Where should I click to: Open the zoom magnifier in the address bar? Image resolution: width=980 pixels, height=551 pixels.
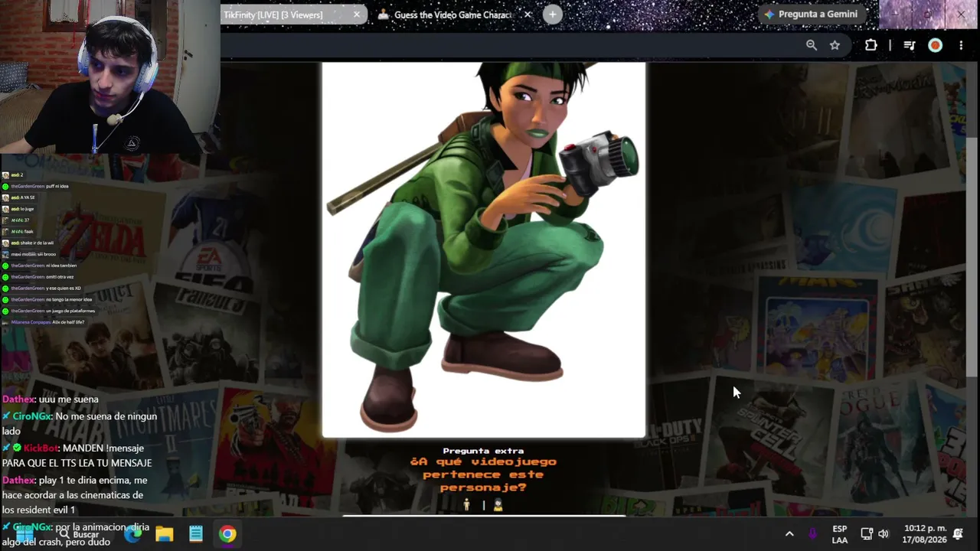tap(812, 45)
